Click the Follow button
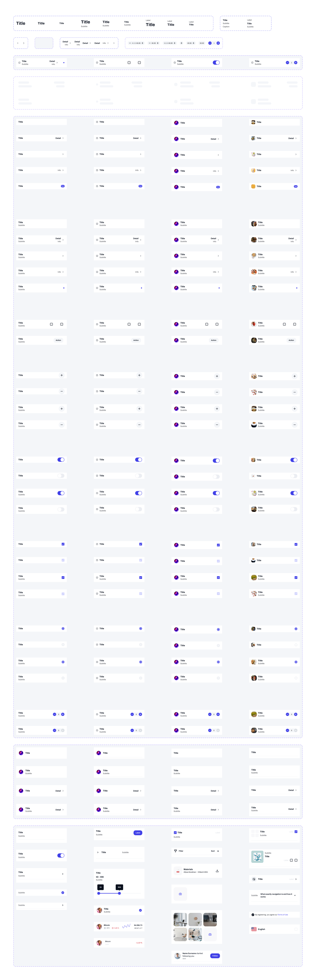Image resolution: width=316 pixels, height=980 pixels. 215,956
